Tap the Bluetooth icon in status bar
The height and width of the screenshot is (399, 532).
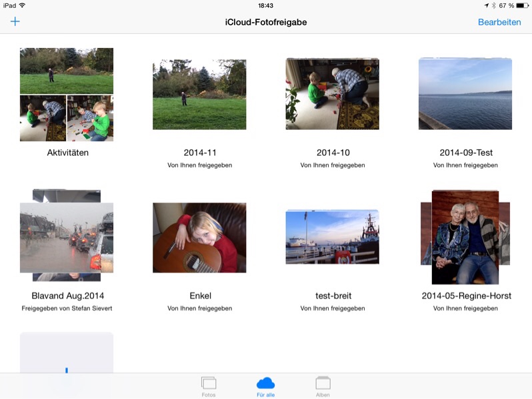pos(493,5)
